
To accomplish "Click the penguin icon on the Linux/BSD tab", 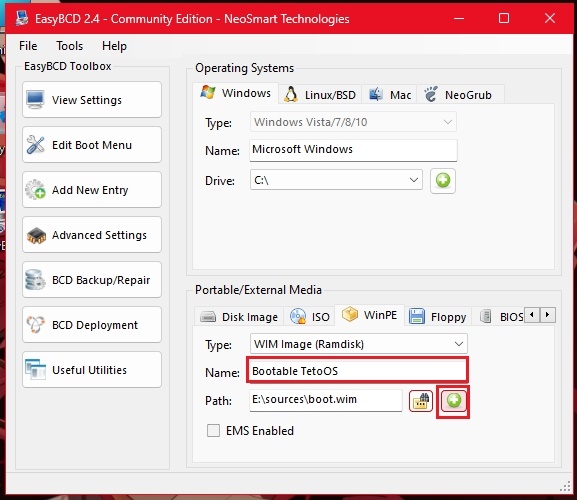I will coord(291,95).
